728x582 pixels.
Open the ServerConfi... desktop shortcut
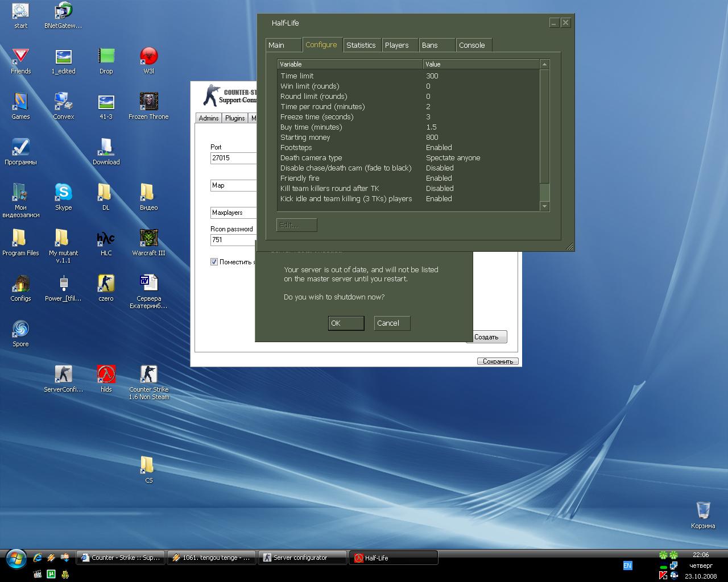(x=63, y=379)
